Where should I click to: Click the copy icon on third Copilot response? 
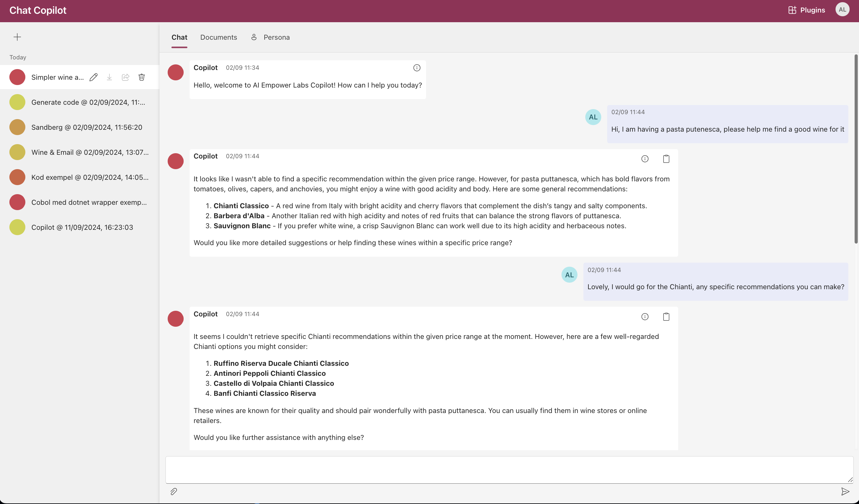point(666,316)
